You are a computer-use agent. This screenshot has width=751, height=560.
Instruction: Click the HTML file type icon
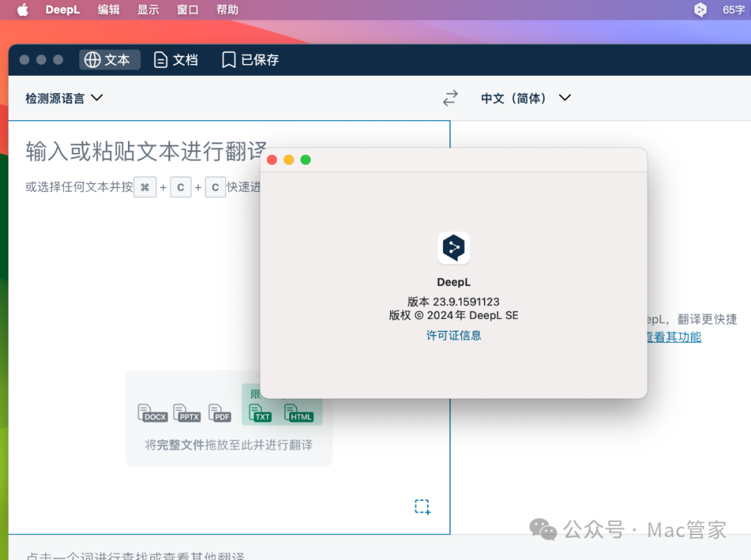(x=299, y=413)
